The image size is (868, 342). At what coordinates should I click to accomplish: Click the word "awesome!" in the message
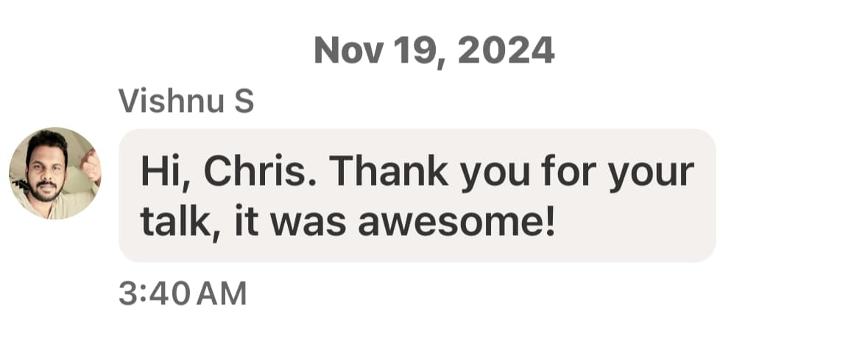tap(456, 222)
